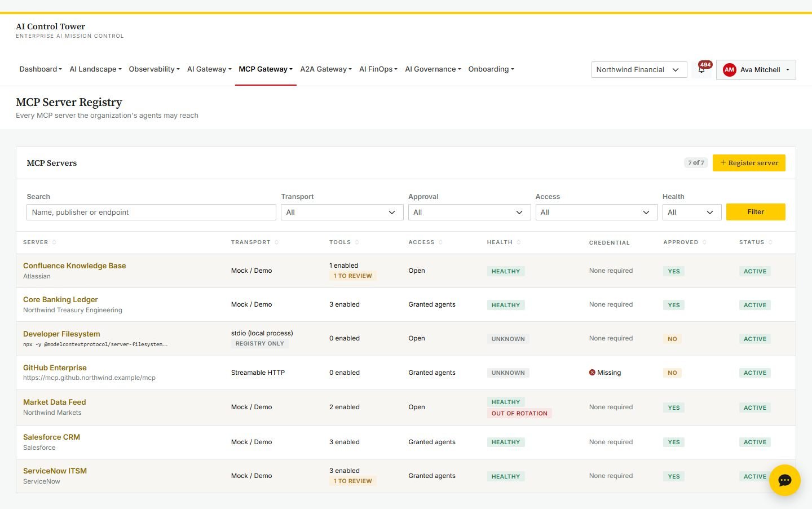Click the GitHub mcp endpoint URL text

(89, 378)
